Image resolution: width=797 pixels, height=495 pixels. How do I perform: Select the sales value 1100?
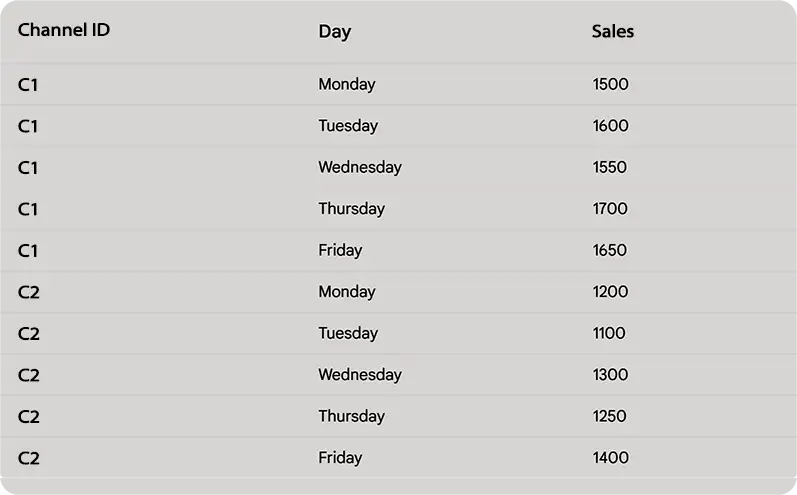click(x=609, y=333)
